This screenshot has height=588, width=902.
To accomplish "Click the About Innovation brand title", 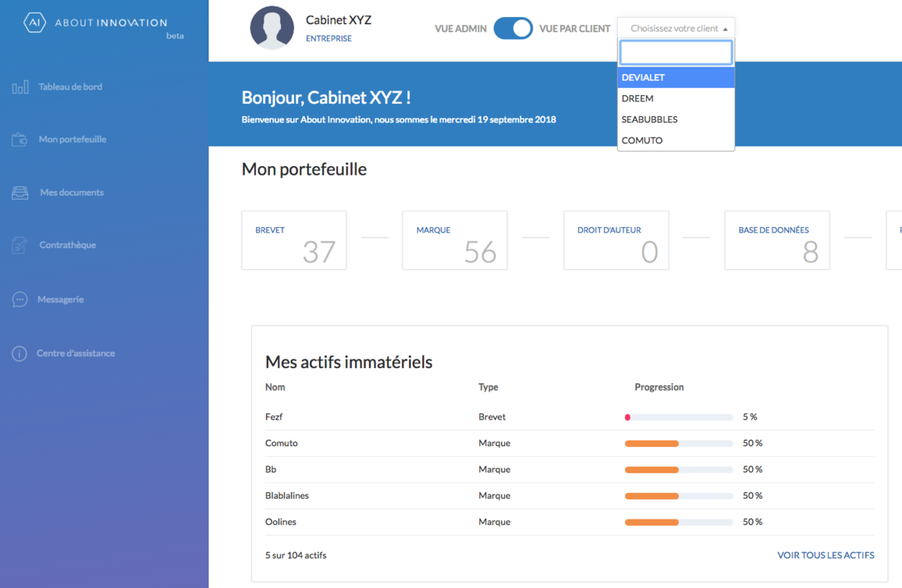I will [111, 23].
